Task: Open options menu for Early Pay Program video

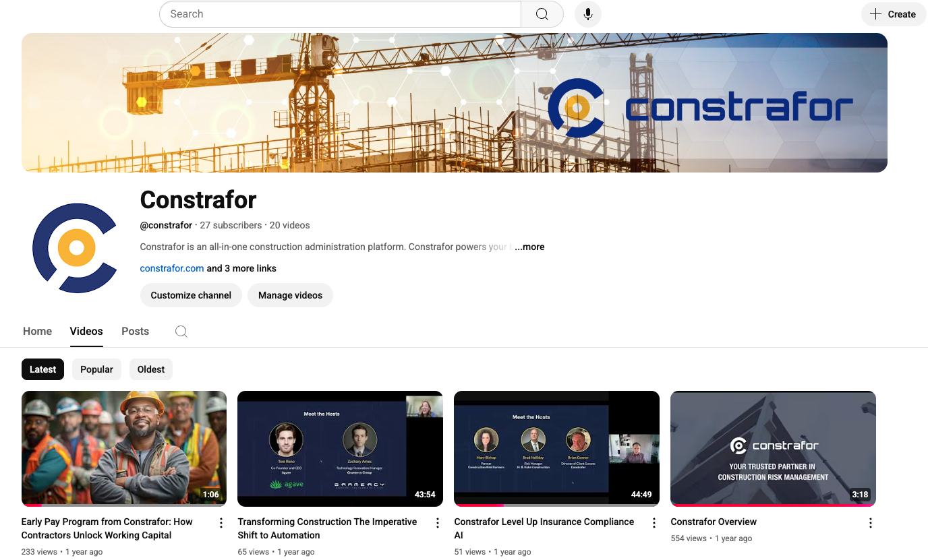Action: pos(221,523)
